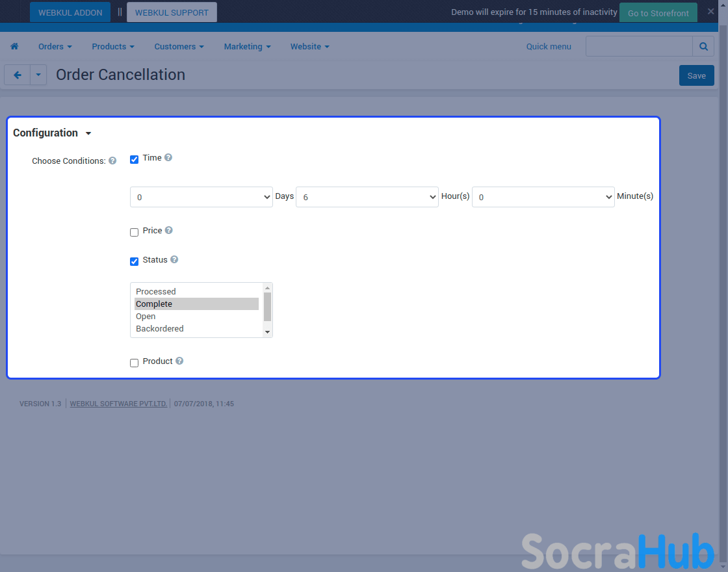This screenshot has width=728, height=572.
Task: Open the Minute(s) dropdown
Action: pyautogui.click(x=543, y=197)
